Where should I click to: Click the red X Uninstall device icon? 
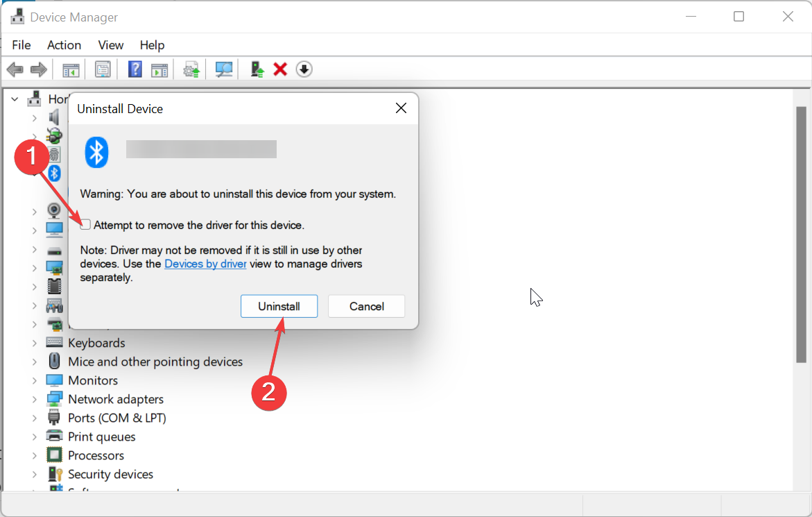(280, 69)
